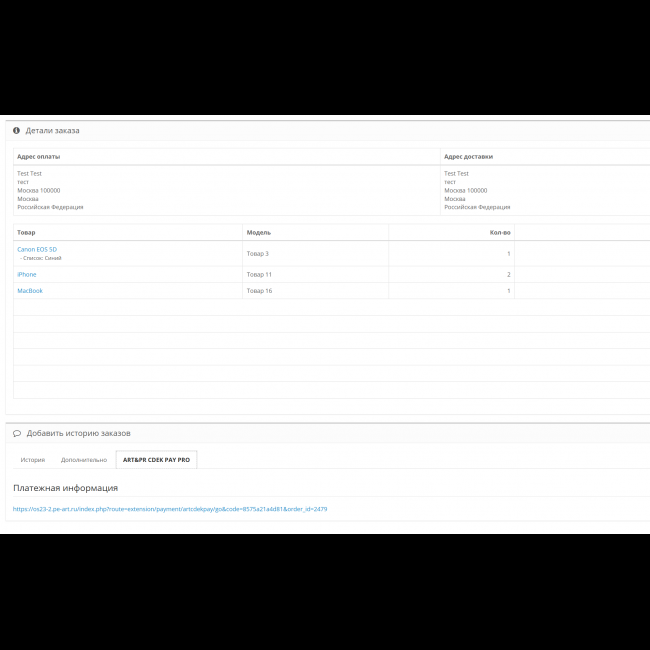Click the Товар column header
This screenshot has width=650, height=650.
[26, 232]
